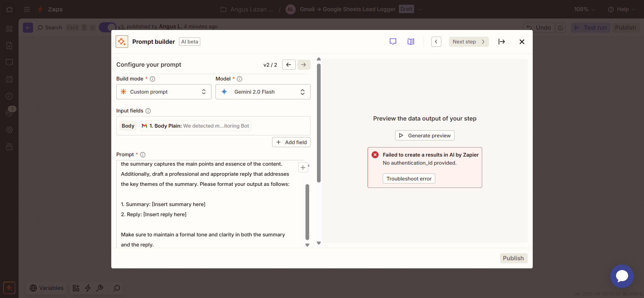Open the Build mode Custom prompt dropdown
644x298 pixels.
[164, 92]
